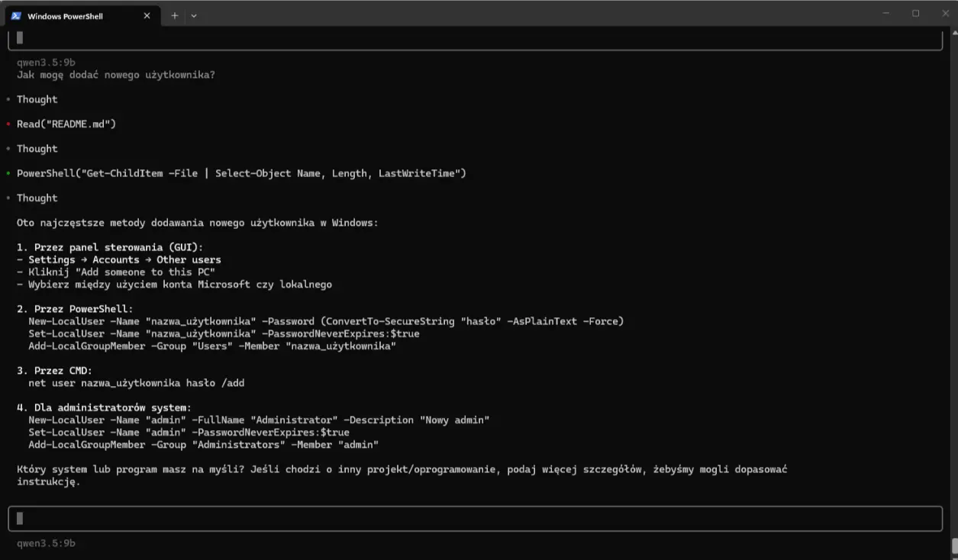958x560 pixels.
Task: Expand the new tab profile dropdown
Action: point(194,15)
